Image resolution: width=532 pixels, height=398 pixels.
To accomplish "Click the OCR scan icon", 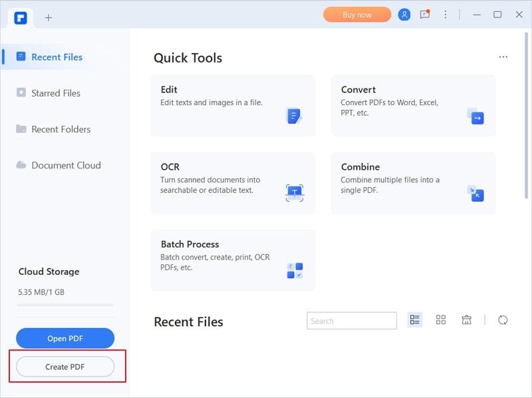I will pyautogui.click(x=295, y=193).
